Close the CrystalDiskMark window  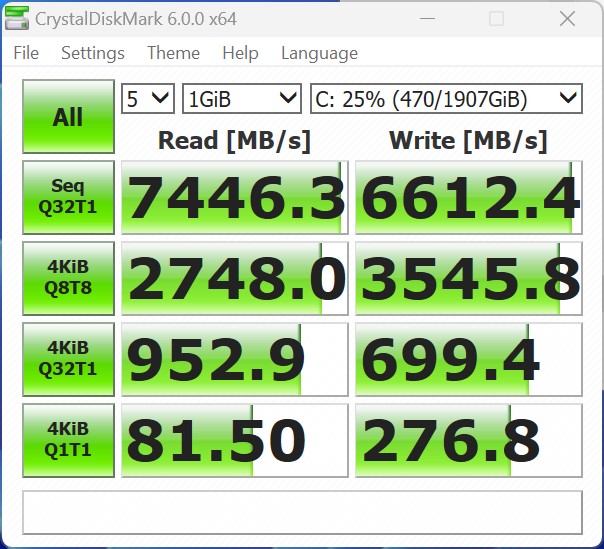pyautogui.click(x=567, y=18)
